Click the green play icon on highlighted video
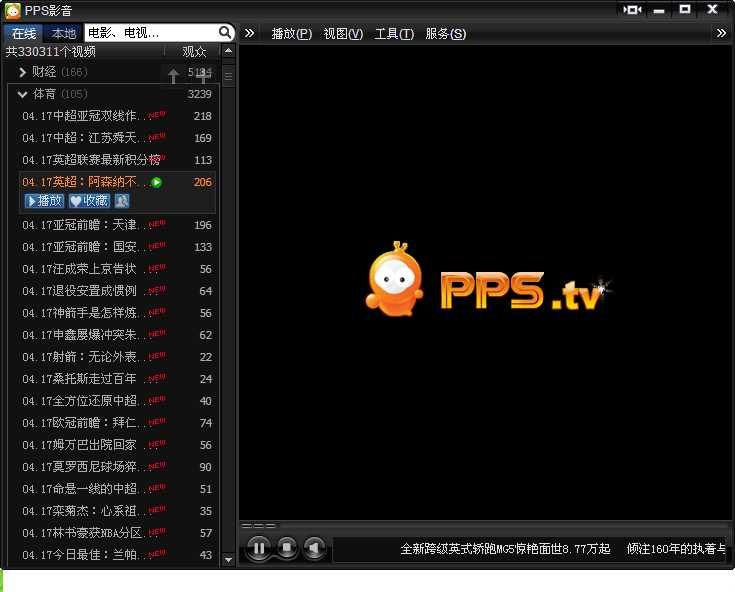735x592 pixels. tap(157, 182)
